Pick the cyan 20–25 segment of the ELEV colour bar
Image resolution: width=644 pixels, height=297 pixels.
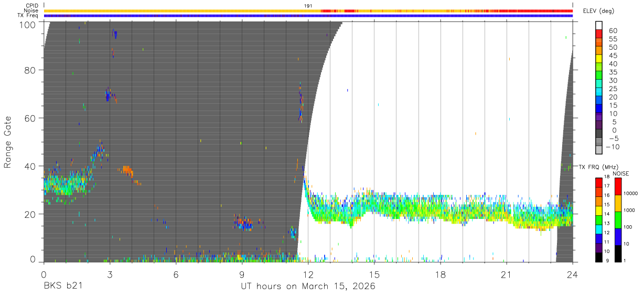point(599,93)
